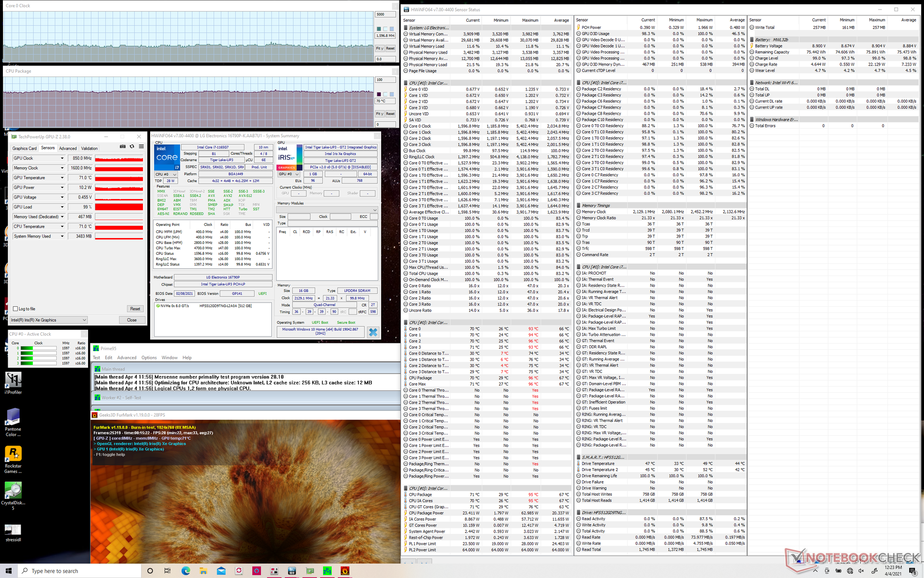Open the Intel Iris Xe Graphics device dropdown
Viewport: 924px width, 578px height.
pos(84,320)
